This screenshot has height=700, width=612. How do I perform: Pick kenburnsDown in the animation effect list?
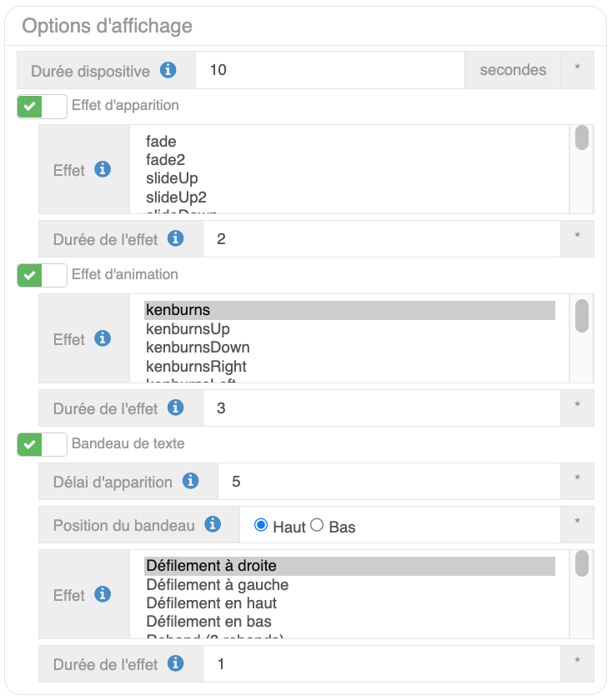coord(198,347)
